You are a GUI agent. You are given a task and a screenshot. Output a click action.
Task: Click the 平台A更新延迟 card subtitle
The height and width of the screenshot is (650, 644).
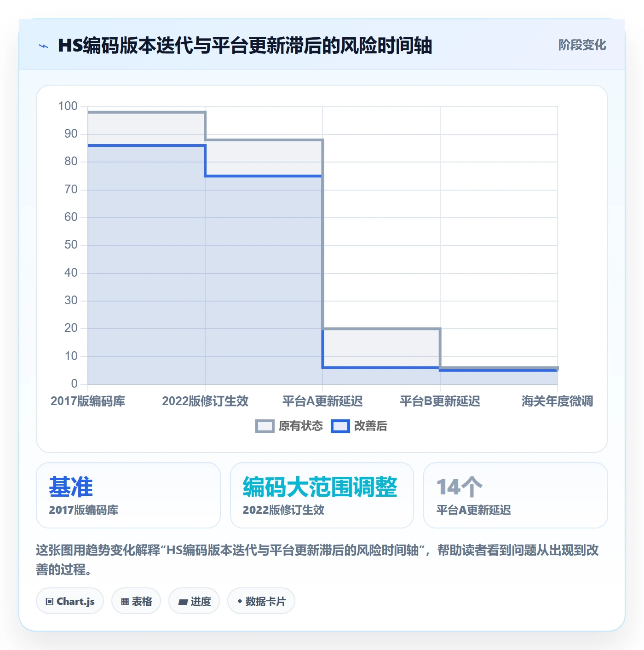[x=474, y=510]
